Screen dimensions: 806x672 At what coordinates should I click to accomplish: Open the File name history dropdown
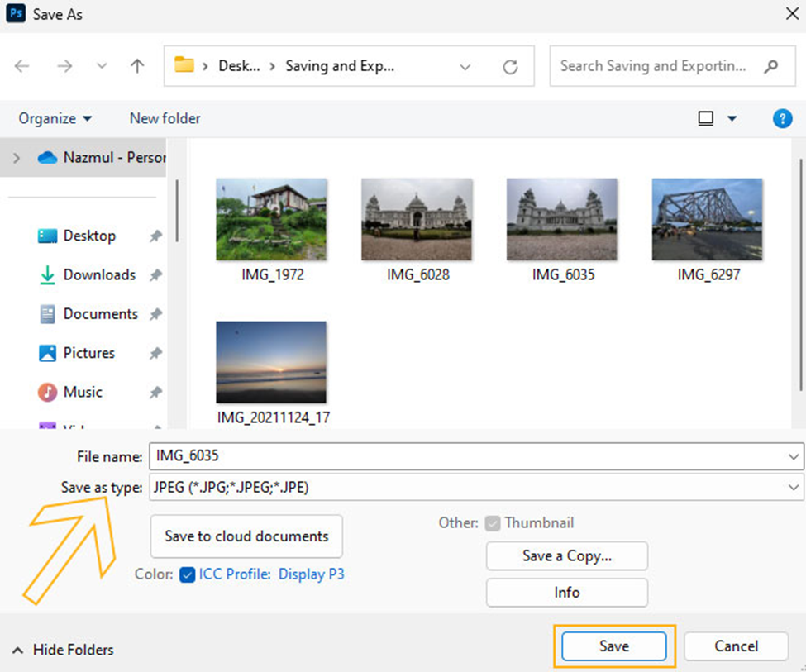[x=794, y=455]
